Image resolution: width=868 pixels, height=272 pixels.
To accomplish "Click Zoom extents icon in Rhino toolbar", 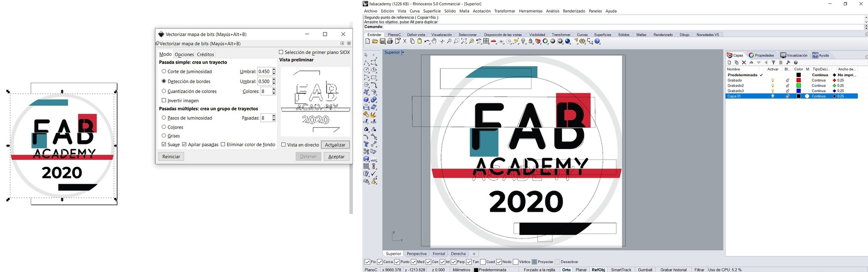I will 464,41.
